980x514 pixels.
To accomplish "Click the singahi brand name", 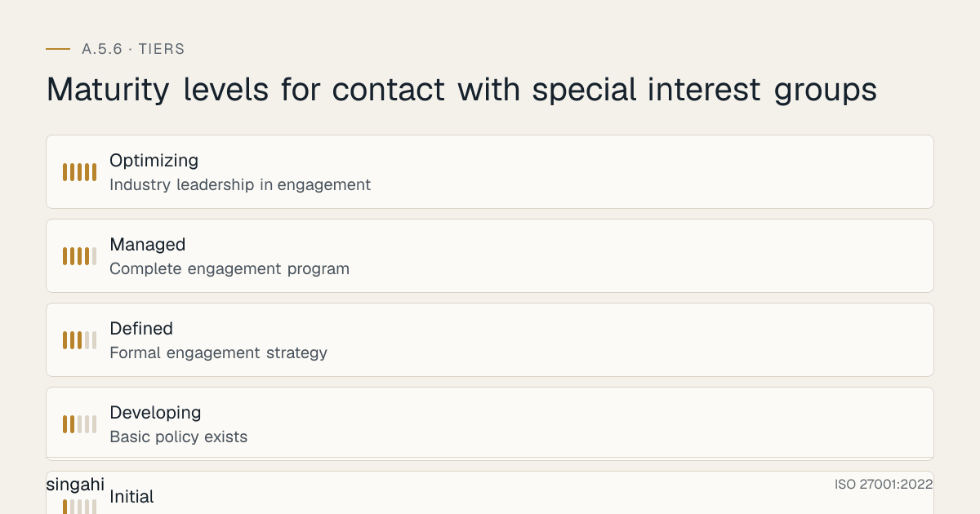I will (x=75, y=485).
